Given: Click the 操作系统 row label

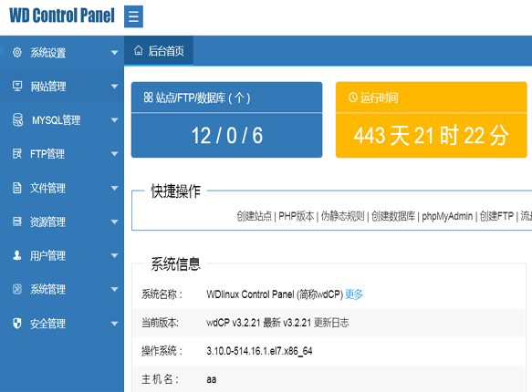Looking at the screenshot, I should [x=162, y=351].
